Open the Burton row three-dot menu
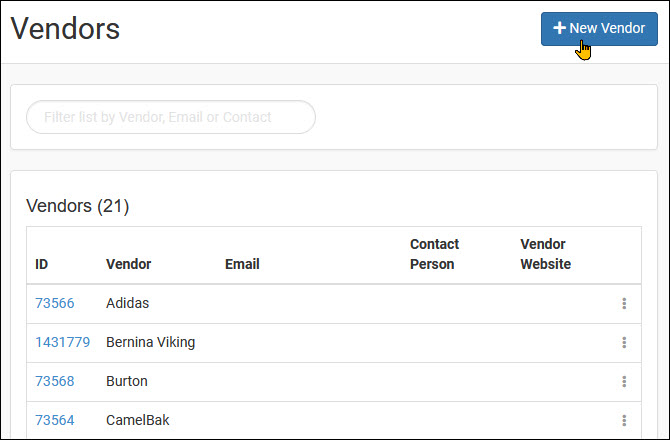 (624, 381)
